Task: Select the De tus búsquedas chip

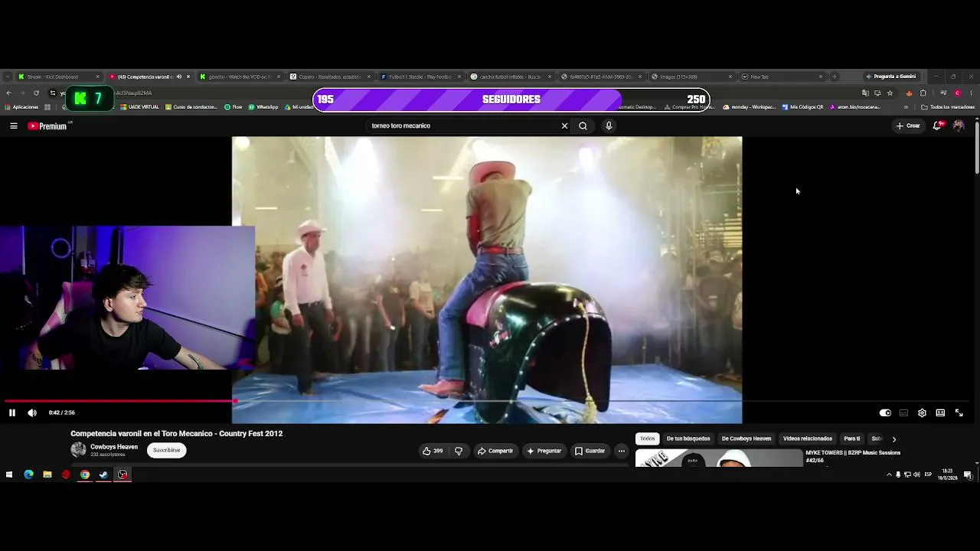Action: point(688,439)
